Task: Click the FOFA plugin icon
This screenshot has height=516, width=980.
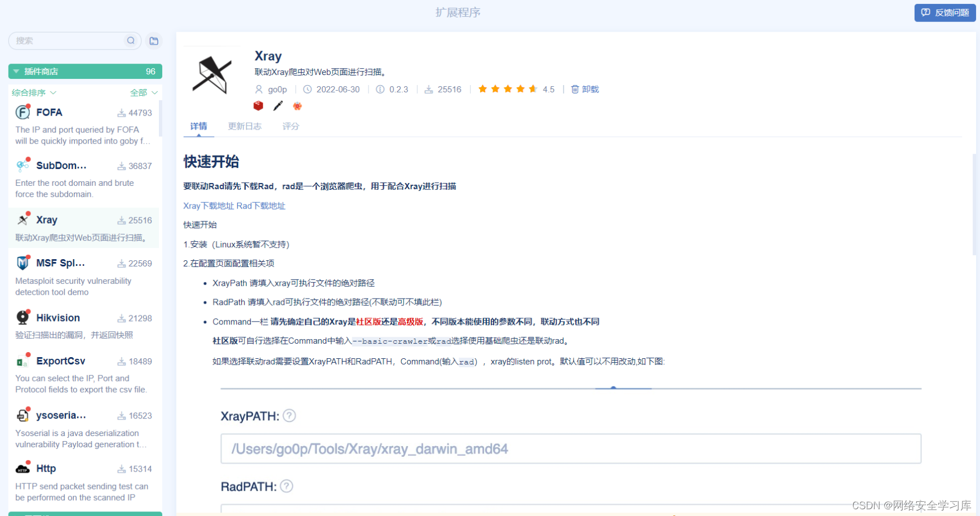Action: 23,112
